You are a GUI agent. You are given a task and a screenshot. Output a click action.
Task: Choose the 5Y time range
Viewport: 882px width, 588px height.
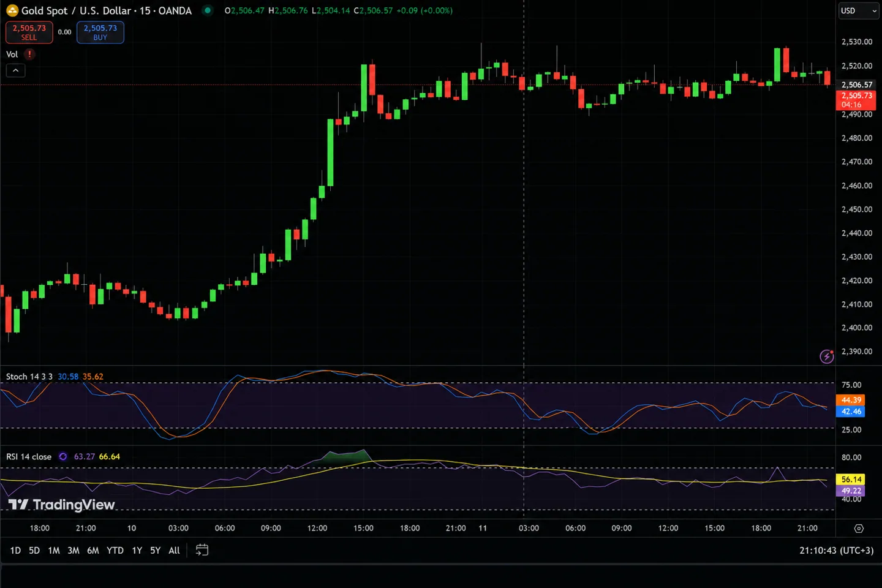click(x=156, y=551)
